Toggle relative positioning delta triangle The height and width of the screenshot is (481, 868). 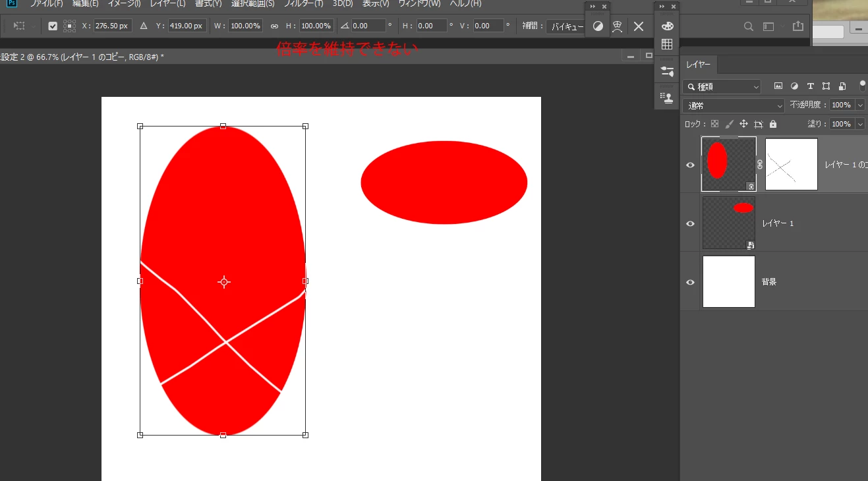(144, 26)
